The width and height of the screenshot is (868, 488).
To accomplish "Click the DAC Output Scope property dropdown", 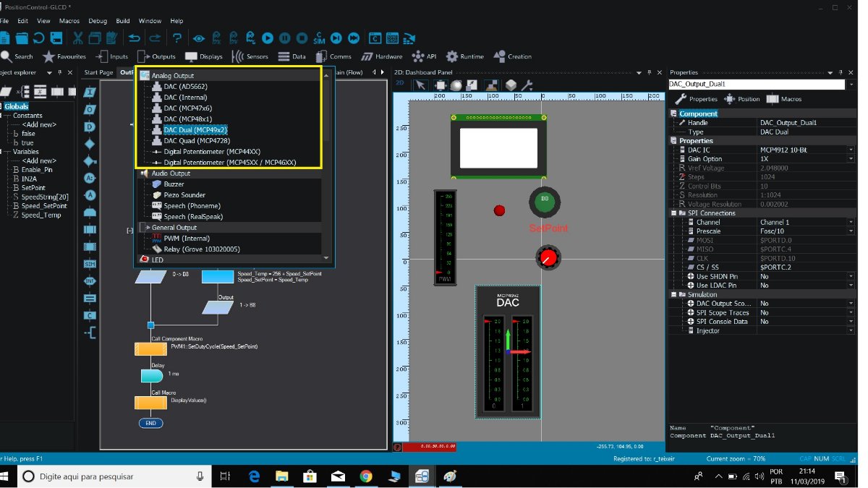I will click(x=851, y=304).
